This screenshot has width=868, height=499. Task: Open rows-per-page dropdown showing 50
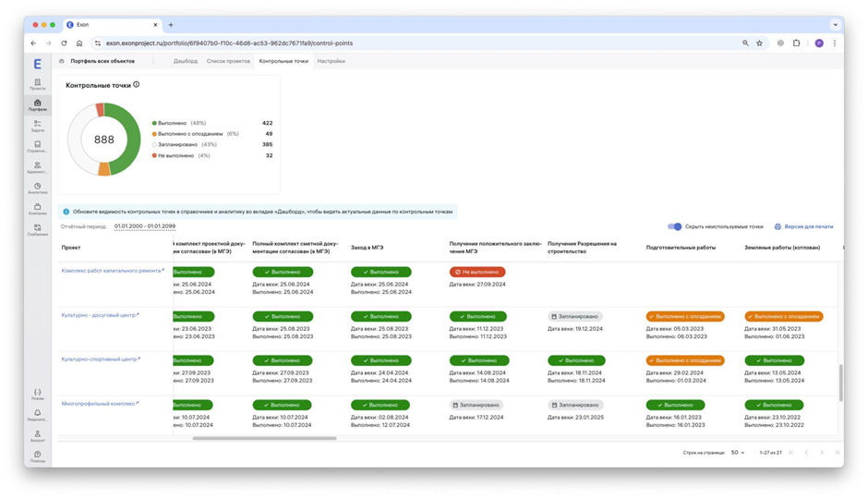click(x=737, y=453)
